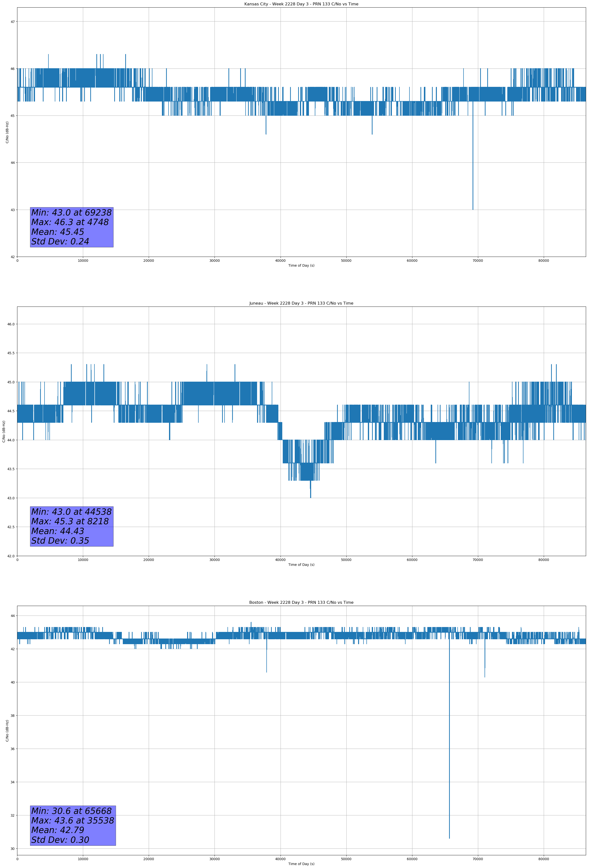Click the Kansas City plot title
This screenshot has height=868, width=589.
coord(301,4)
